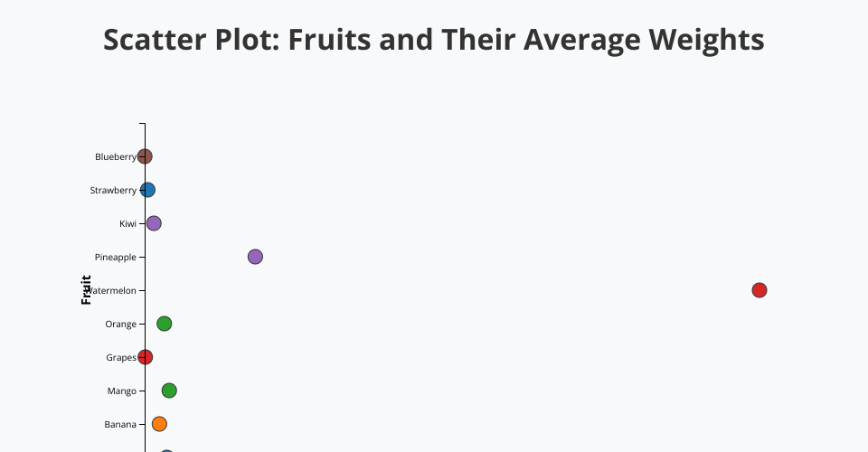
Task: Select the Strawberry axis label
Action: pyautogui.click(x=113, y=190)
